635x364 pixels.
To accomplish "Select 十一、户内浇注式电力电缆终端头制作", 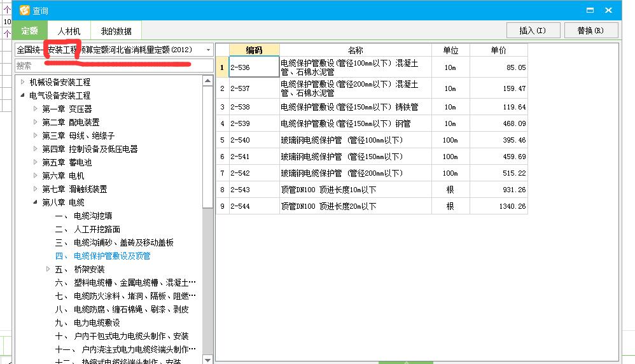I will pyautogui.click(x=125, y=349).
